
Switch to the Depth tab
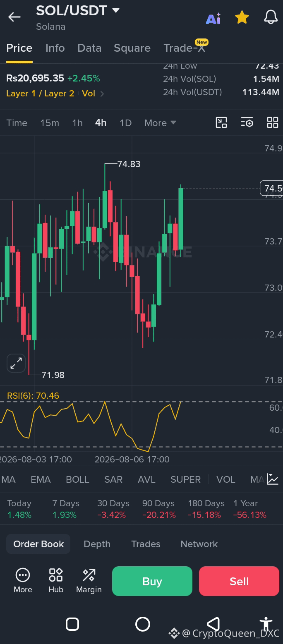pos(97,544)
